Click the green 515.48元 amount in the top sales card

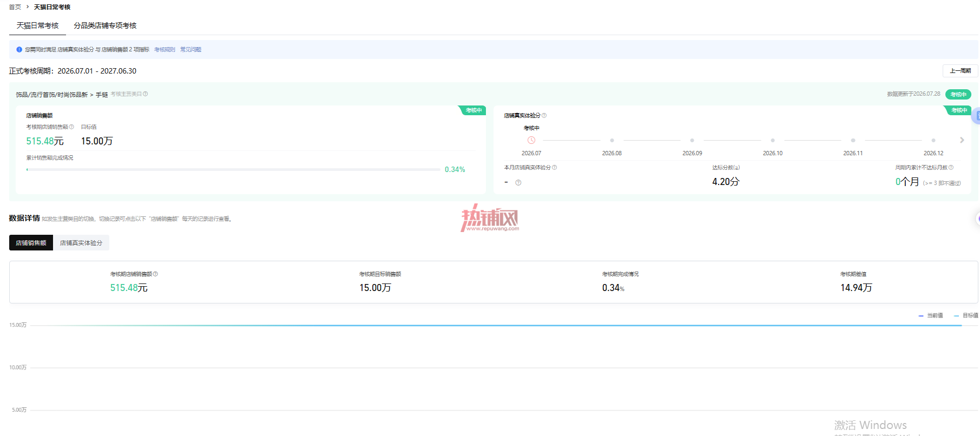(x=45, y=141)
